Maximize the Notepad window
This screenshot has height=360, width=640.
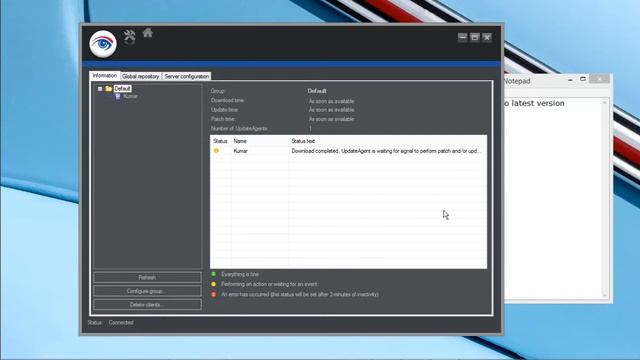(583, 79)
